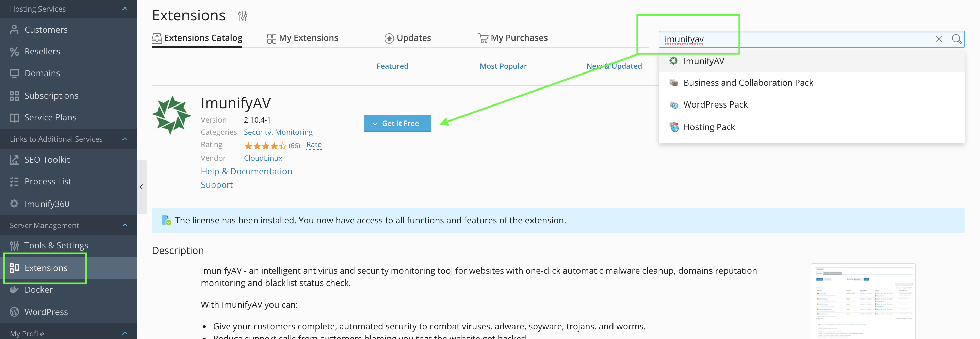
Task: Open the Help & Documentation link
Action: 246,171
